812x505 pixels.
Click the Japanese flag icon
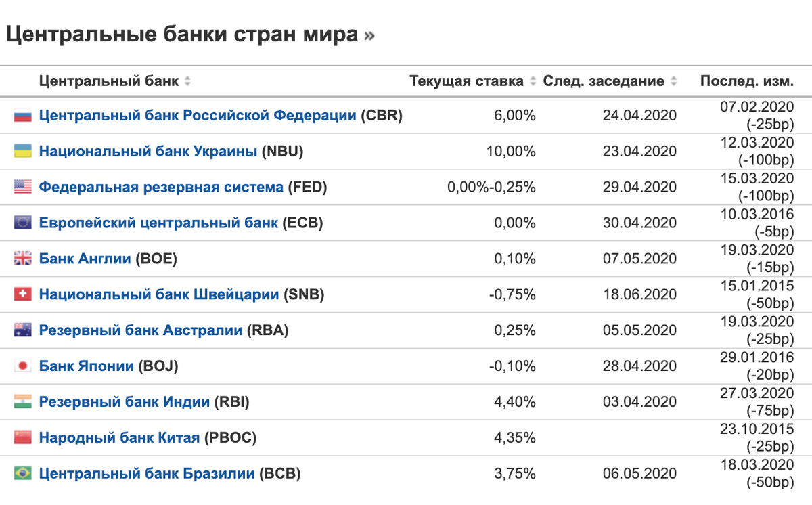(23, 366)
